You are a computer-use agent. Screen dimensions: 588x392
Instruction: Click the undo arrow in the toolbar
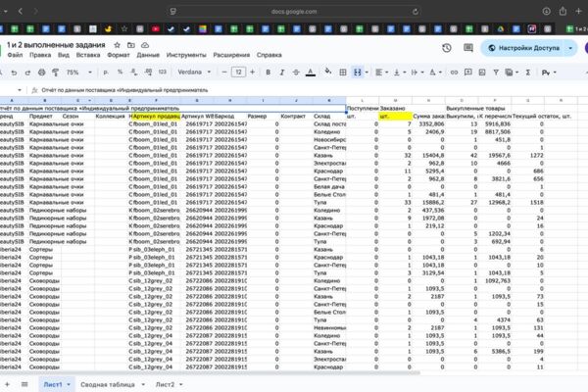(14, 73)
